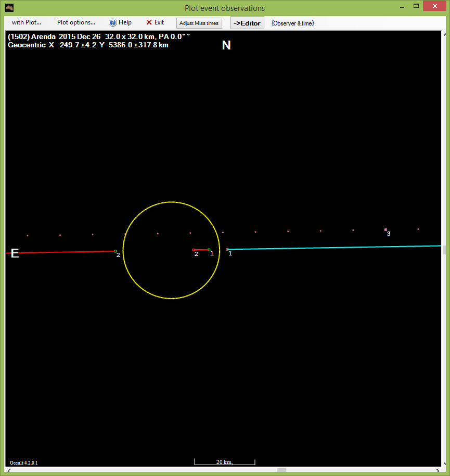
Task: Click the left arrow of horizontal scrollbar
Action: pos(8,470)
